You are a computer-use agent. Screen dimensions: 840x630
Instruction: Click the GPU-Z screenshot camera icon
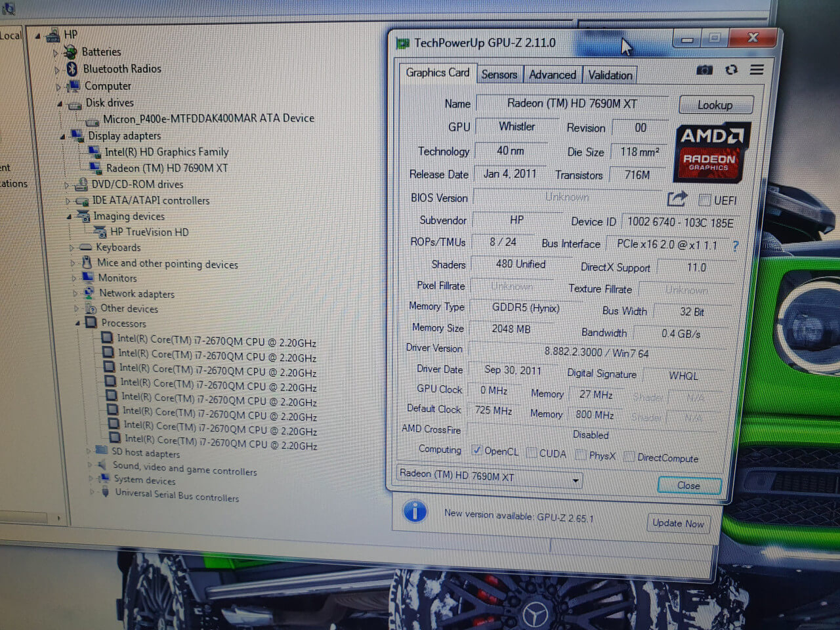[x=704, y=70]
